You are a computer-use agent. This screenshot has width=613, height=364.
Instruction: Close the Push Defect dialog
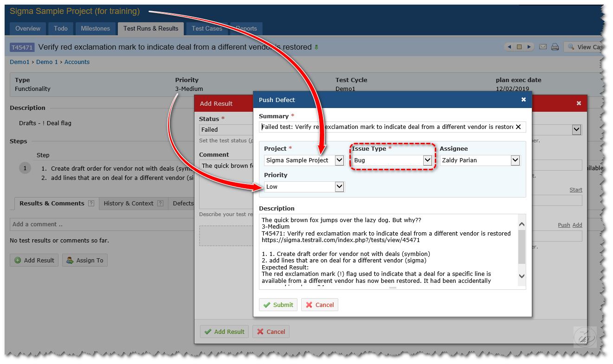(523, 100)
